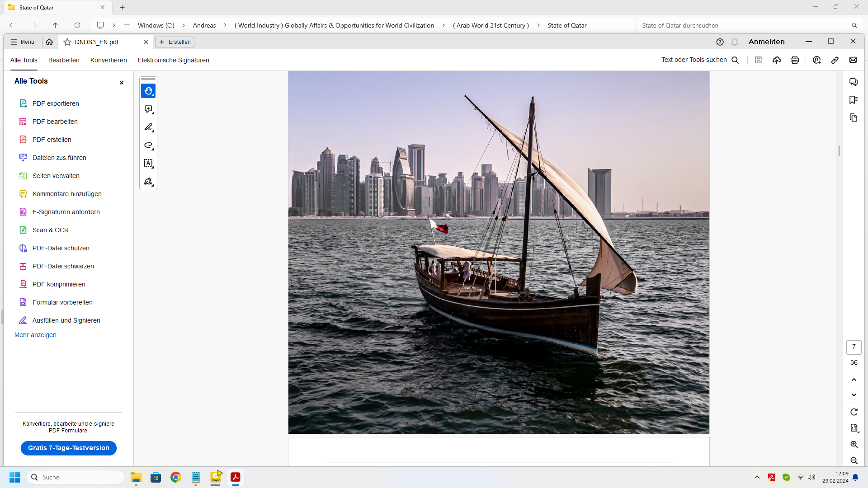Open the Bearbeiten tab
This screenshot has height=488, width=868.
point(64,60)
